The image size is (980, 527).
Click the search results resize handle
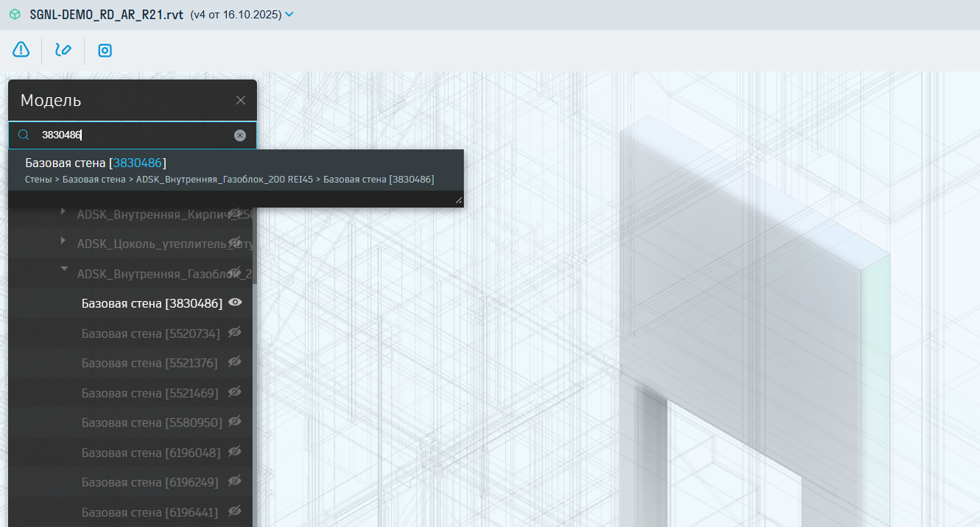459,199
